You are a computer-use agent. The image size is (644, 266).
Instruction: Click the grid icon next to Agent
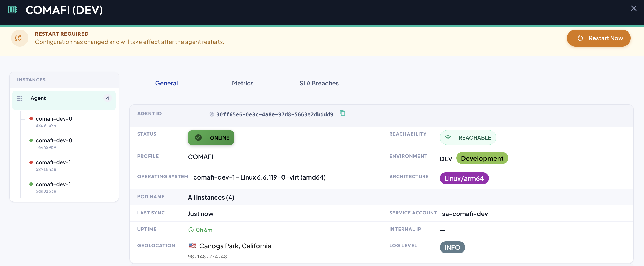[20, 98]
